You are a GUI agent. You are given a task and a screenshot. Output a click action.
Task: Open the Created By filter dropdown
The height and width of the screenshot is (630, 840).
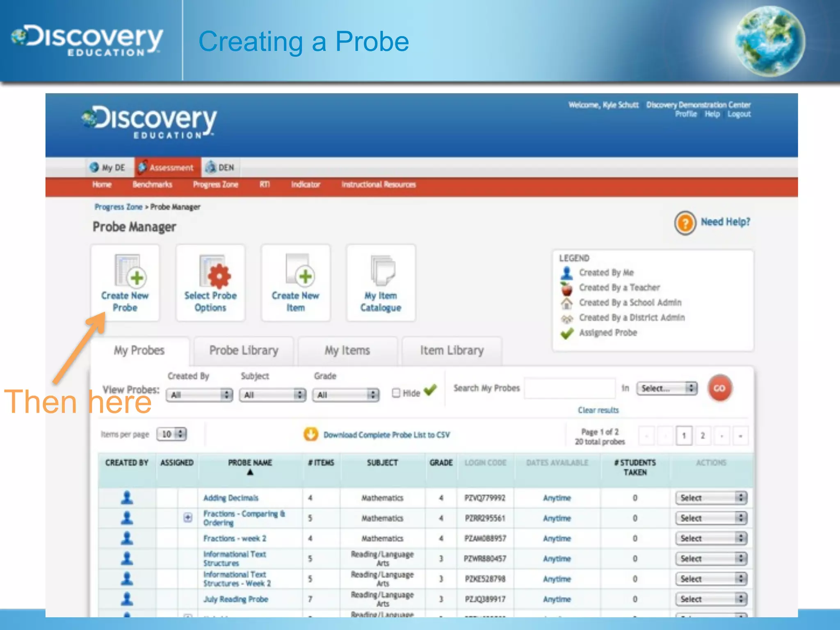(x=199, y=395)
